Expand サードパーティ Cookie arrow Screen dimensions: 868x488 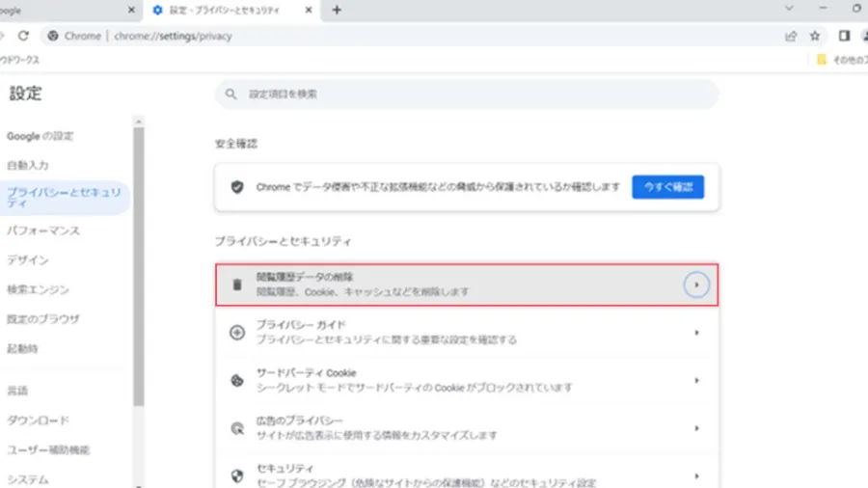coord(696,381)
